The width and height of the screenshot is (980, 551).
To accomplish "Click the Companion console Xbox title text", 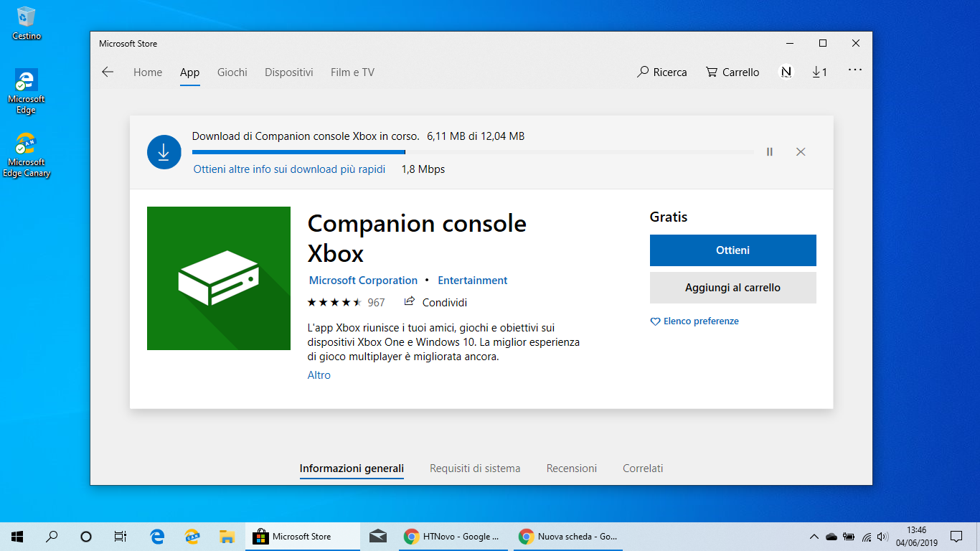I will (417, 238).
